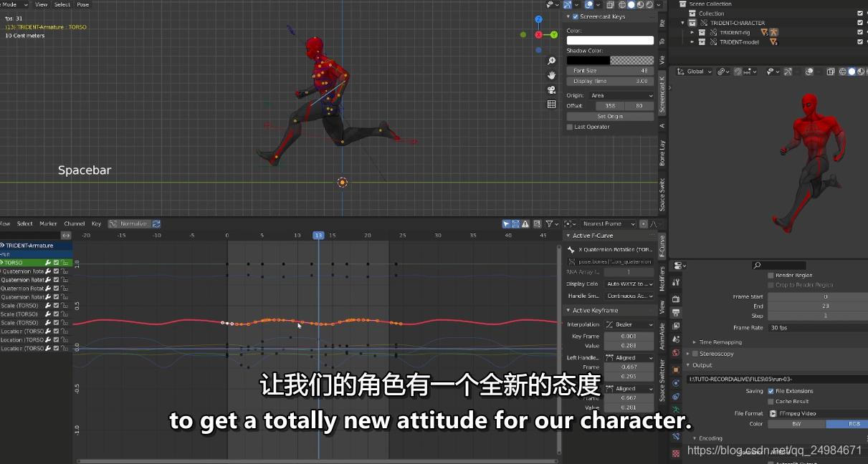
Task: Expand the TRIDENT-rig collection in outliner
Action: (692, 32)
